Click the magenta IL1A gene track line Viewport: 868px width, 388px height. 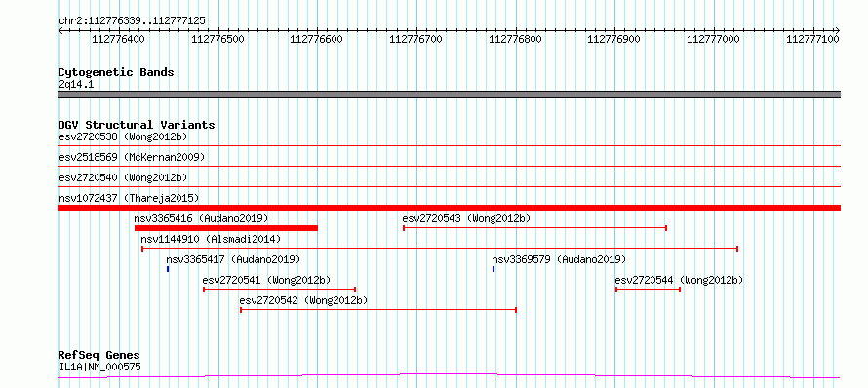tap(449, 376)
